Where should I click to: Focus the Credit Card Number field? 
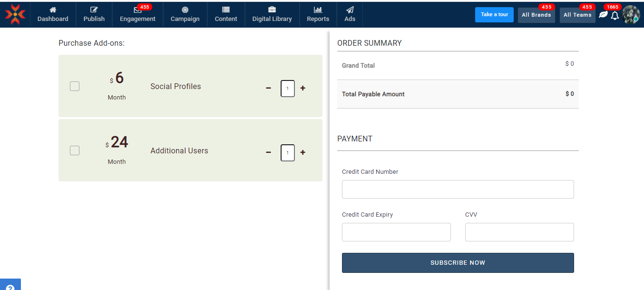(458, 189)
